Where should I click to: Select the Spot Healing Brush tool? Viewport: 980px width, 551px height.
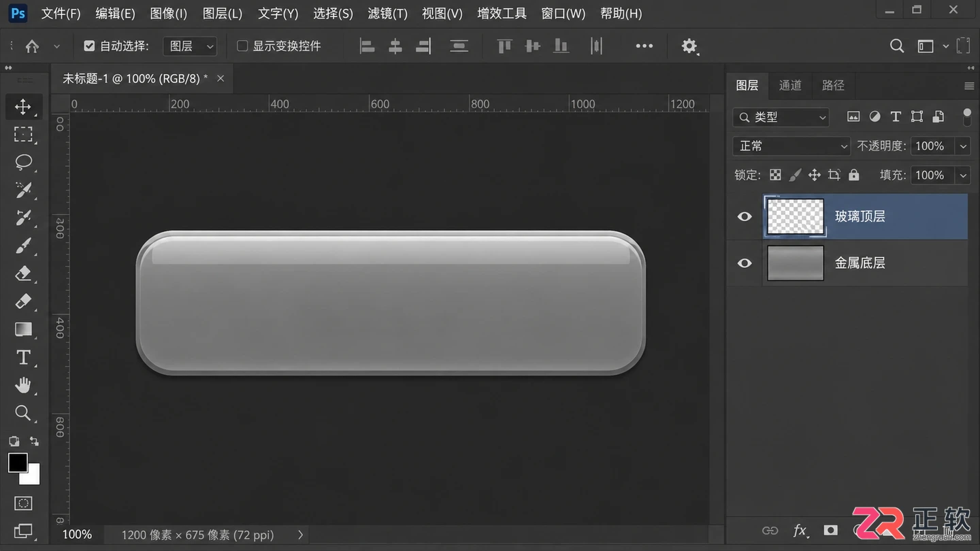23,218
